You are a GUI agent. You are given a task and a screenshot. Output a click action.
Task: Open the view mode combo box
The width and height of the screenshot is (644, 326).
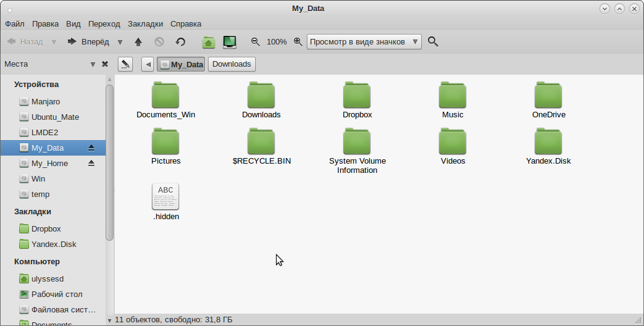[x=364, y=42]
